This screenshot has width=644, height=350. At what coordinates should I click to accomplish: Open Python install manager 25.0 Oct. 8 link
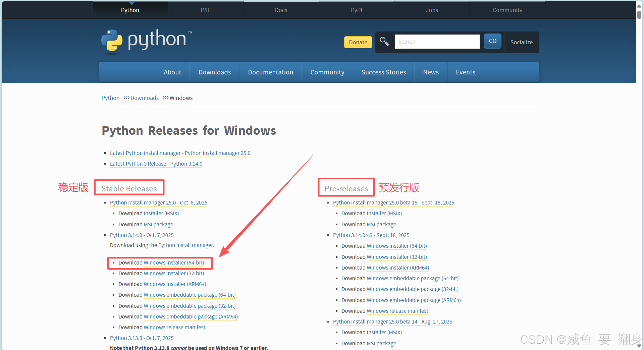(159, 202)
